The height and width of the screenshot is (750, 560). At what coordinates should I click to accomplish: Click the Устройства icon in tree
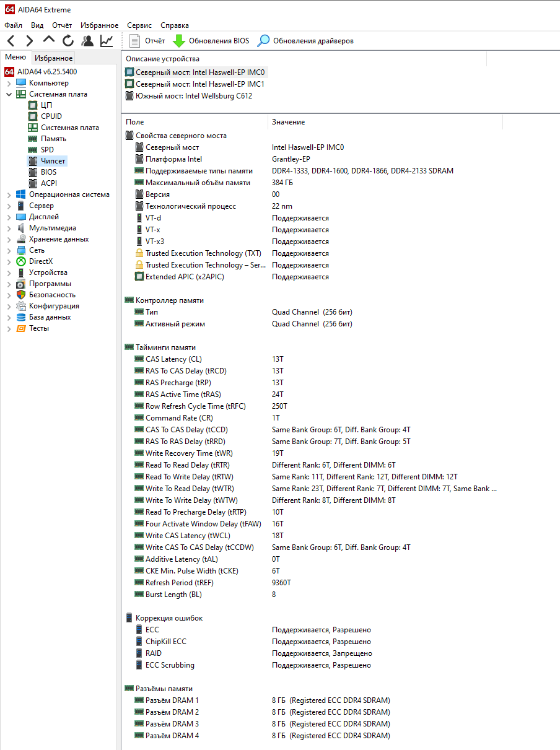pyautogui.click(x=21, y=273)
